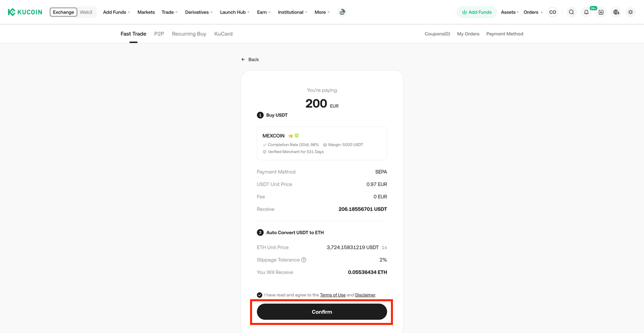Open the search icon in header
This screenshot has width=644, height=333.
pyautogui.click(x=571, y=12)
